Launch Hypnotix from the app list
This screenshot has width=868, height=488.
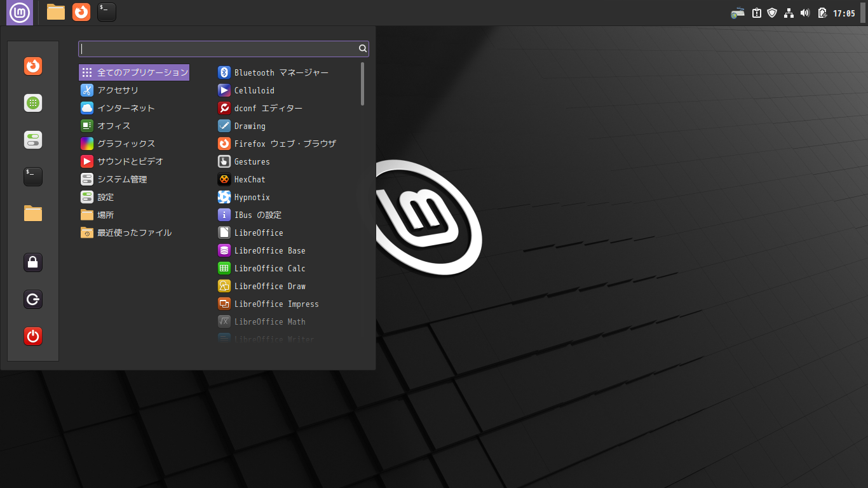click(x=287, y=197)
